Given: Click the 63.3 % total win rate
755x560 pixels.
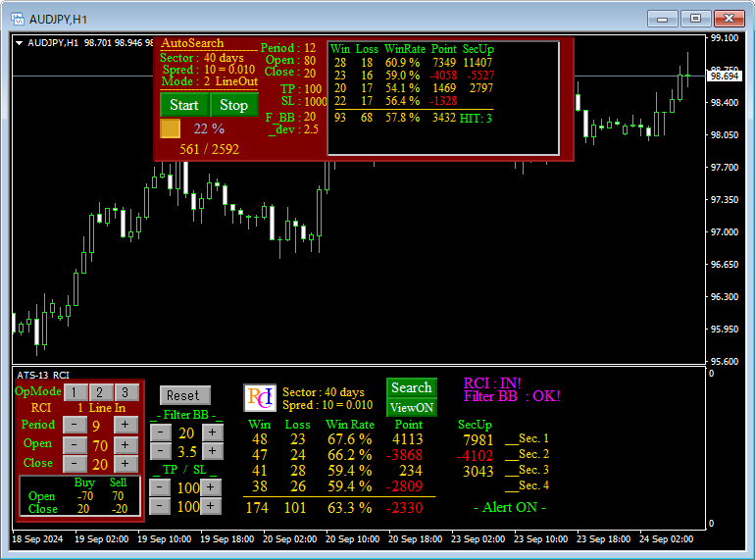Looking at the screenshot, I should pos(350,507).
